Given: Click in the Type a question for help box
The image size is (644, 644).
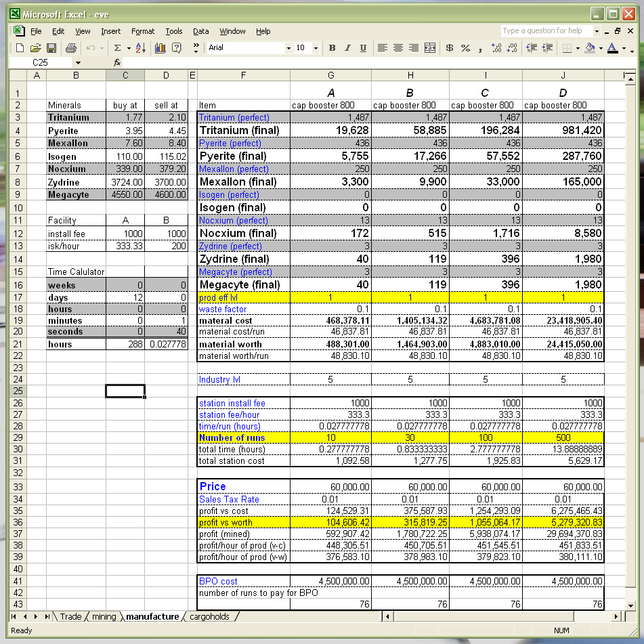Looking at the screenshot, I should [x=546, y=30].
